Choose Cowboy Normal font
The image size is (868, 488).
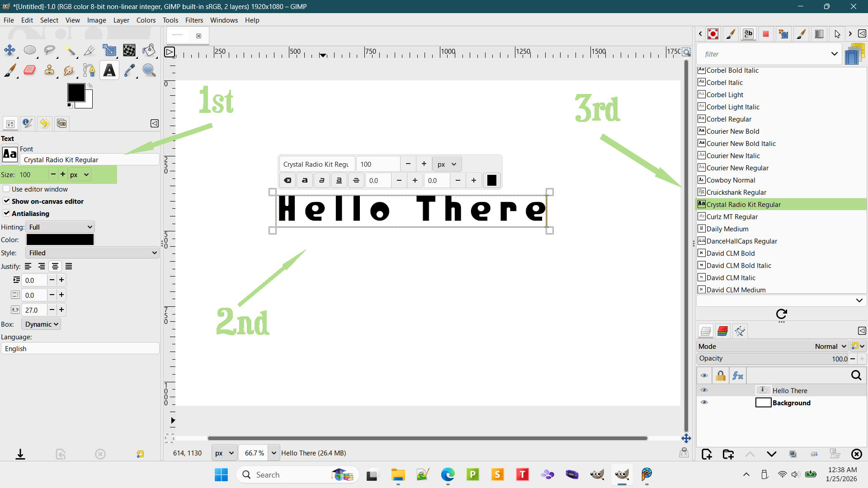[x=781, y=180]
